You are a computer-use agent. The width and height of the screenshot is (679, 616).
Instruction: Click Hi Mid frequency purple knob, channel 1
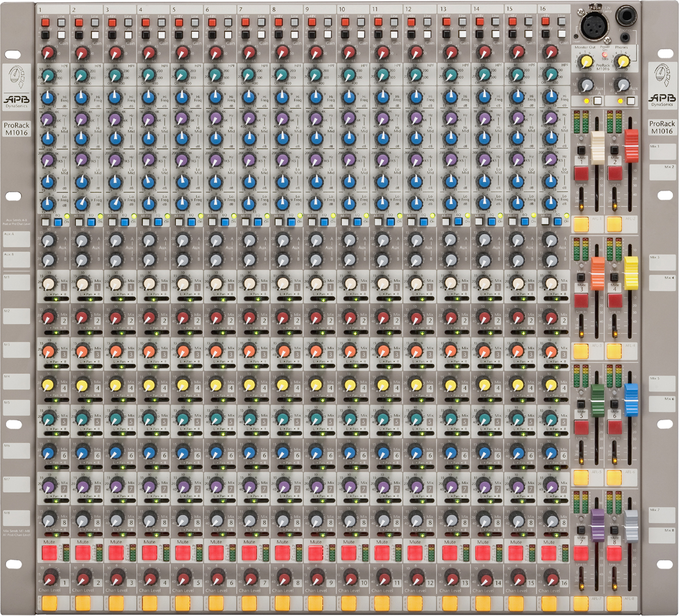click(x=48, y=119)
